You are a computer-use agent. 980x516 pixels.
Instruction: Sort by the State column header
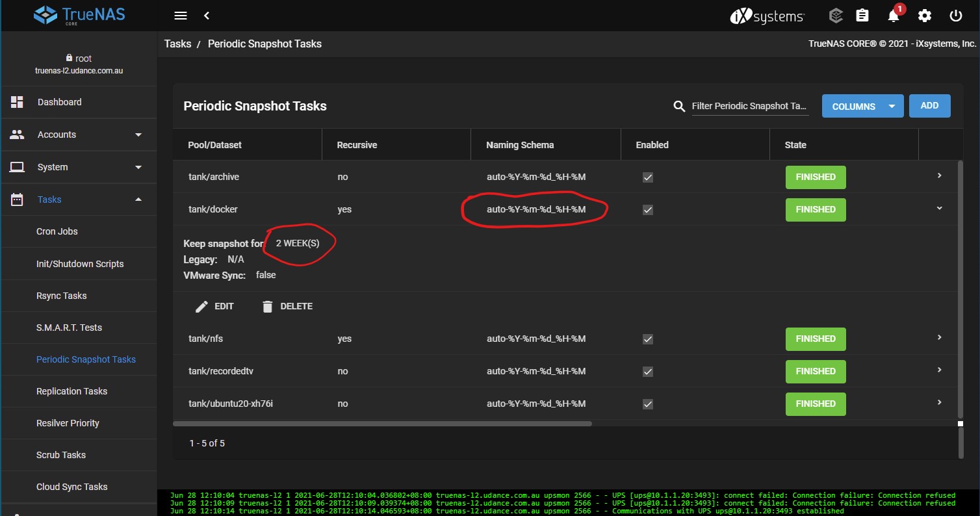click(795, 145)
